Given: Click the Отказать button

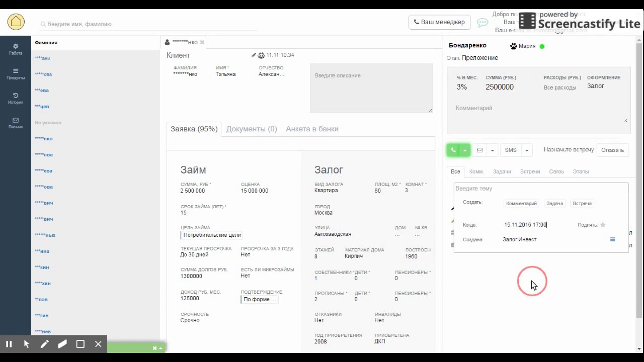Looking at the screenshot, I should click(612, 150).
